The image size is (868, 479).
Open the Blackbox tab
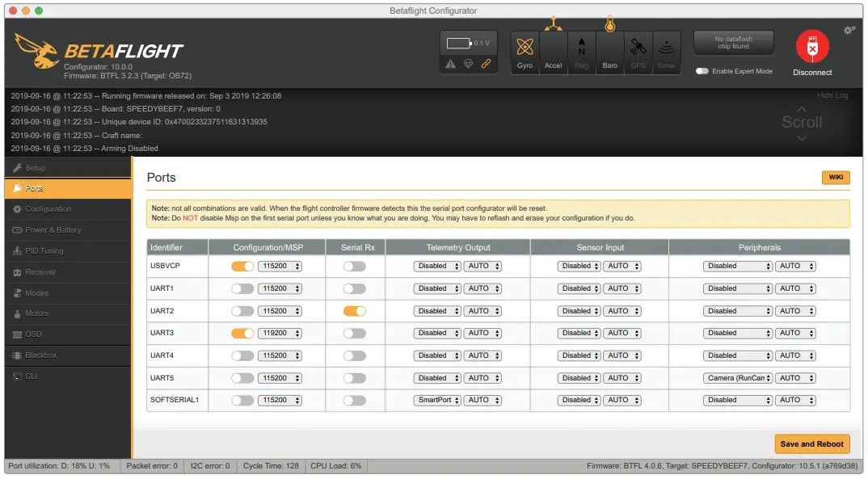point(68,355)
